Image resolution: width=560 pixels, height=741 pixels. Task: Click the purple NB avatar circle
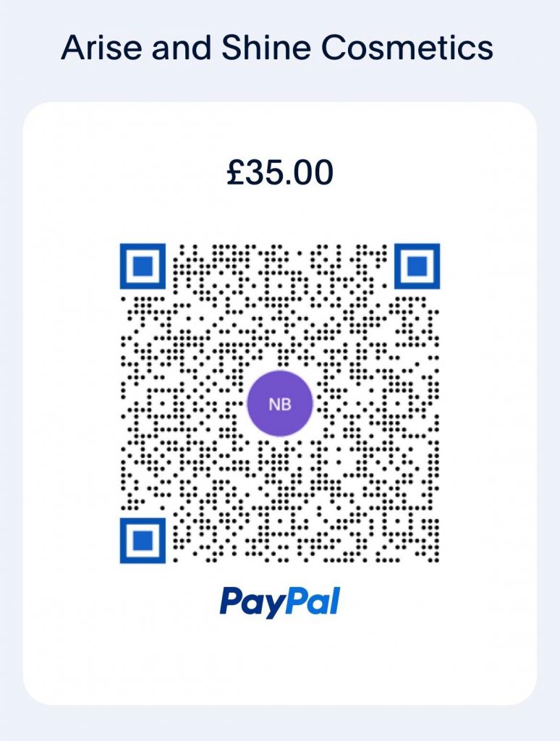coord(280,404)
